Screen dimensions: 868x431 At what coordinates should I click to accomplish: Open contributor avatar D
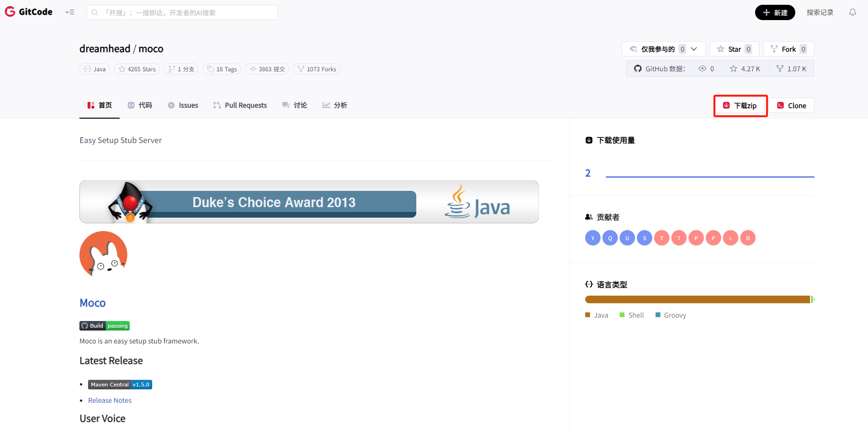pos(748,238)
